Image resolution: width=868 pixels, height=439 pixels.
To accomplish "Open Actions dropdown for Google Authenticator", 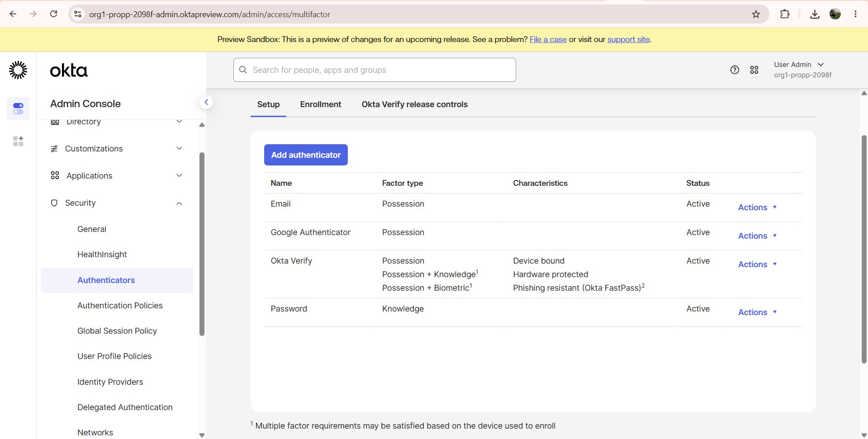I will pos(757,236).
